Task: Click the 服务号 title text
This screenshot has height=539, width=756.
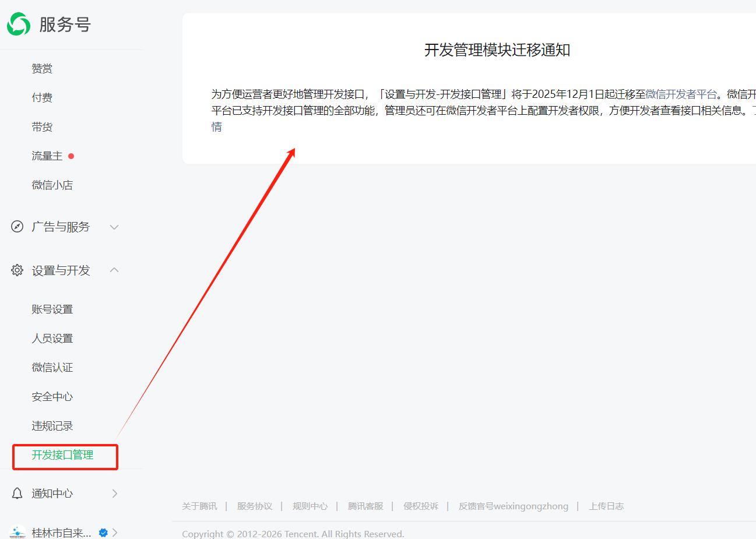Action: pos(65,24)
